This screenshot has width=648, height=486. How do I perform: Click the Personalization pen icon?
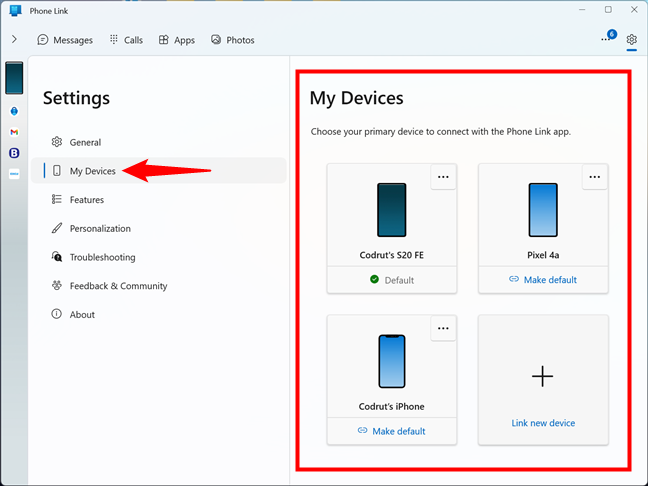click(x=57, y=228)
